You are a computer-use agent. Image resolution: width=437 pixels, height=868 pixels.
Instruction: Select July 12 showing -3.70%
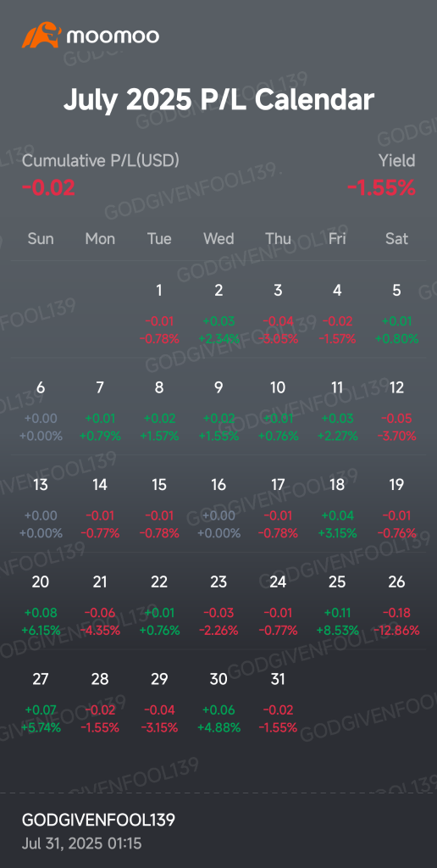click(396, 411)
